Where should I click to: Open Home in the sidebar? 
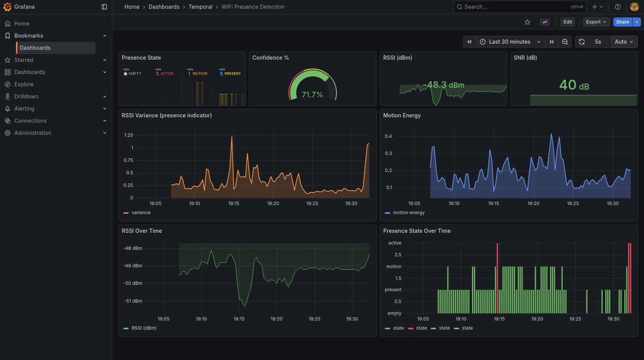21,24
